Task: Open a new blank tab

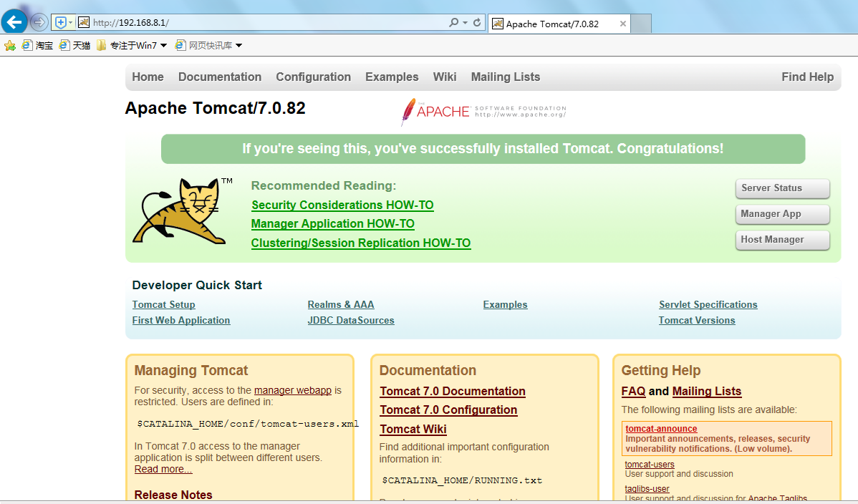Action: pos(641,24)
